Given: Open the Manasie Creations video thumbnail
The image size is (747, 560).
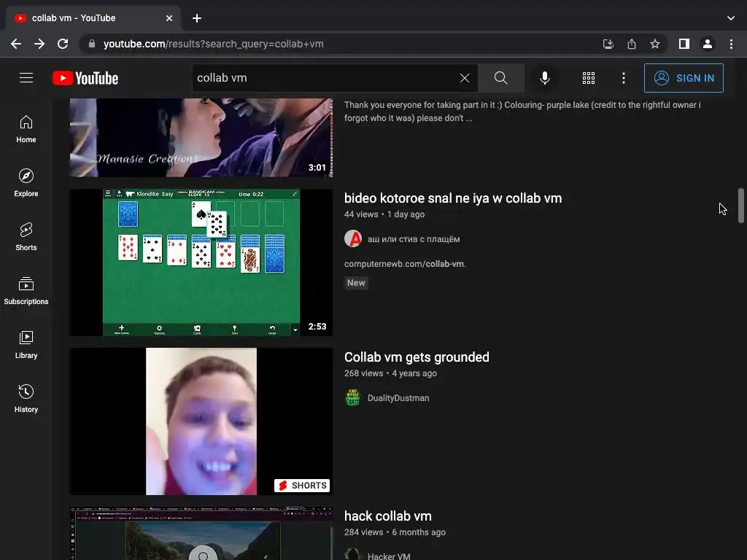Looking at the screenshot, I should pyautogui.click(x=201, y=138).
